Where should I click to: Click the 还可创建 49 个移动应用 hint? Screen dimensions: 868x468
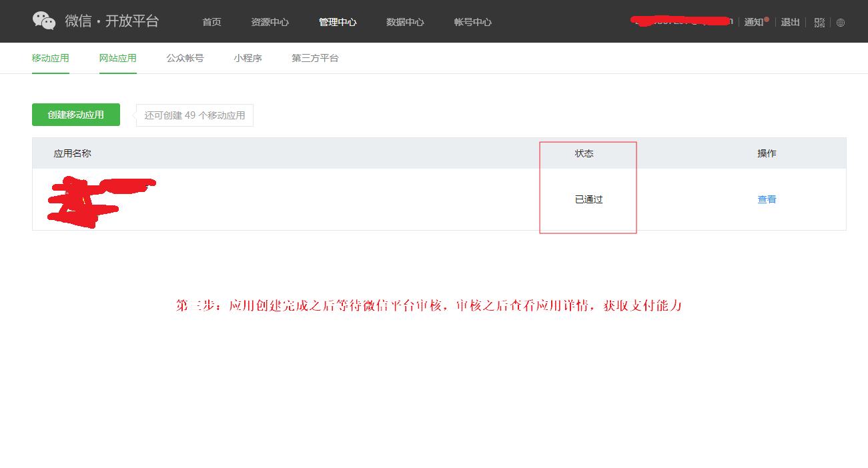(195, 115)
